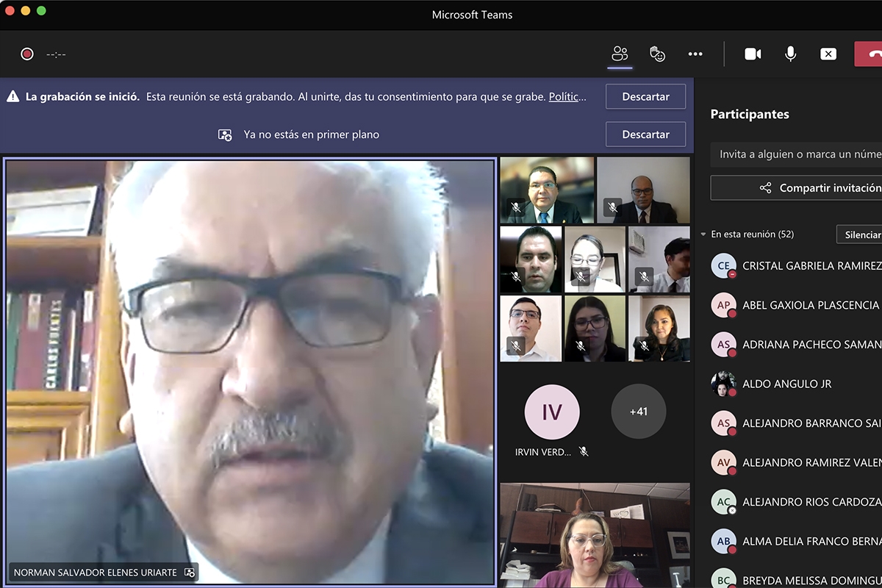
Task: Hang up the call
Action: 870,54
